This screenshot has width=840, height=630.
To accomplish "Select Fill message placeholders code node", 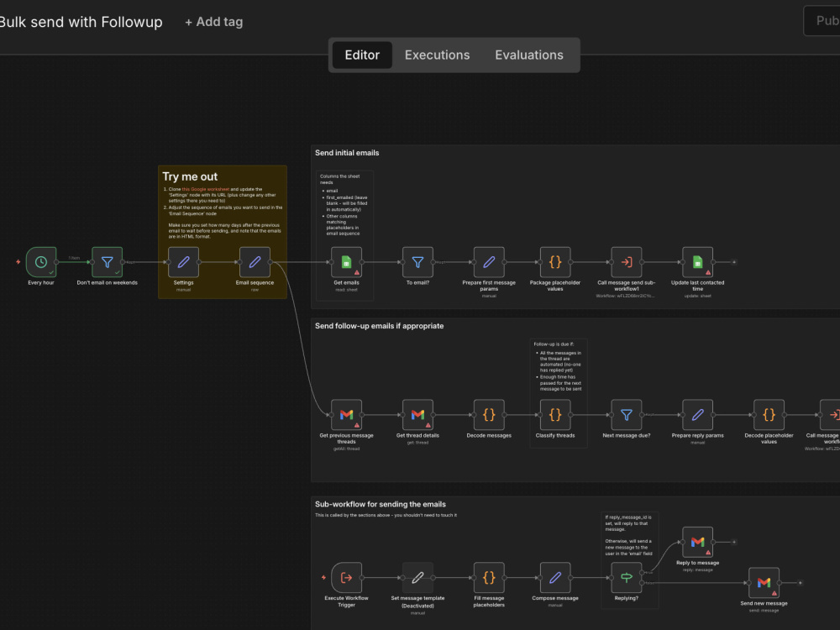I will coord(489,578).
